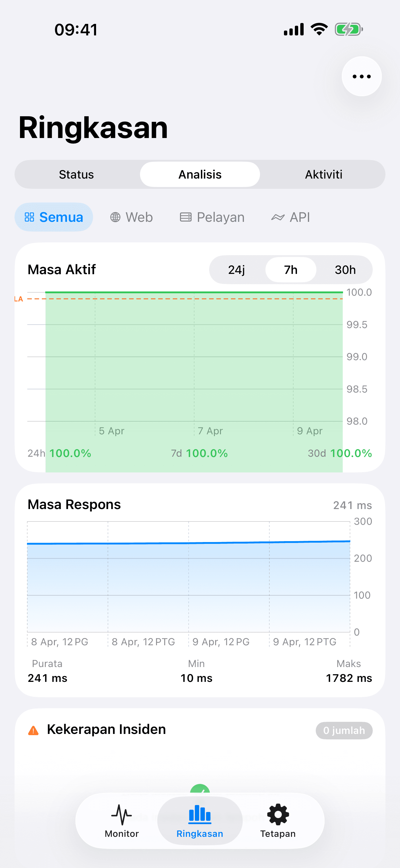
Task: Tap the 30d 100.0% uptime stat
Action: (x=340, y=453)
